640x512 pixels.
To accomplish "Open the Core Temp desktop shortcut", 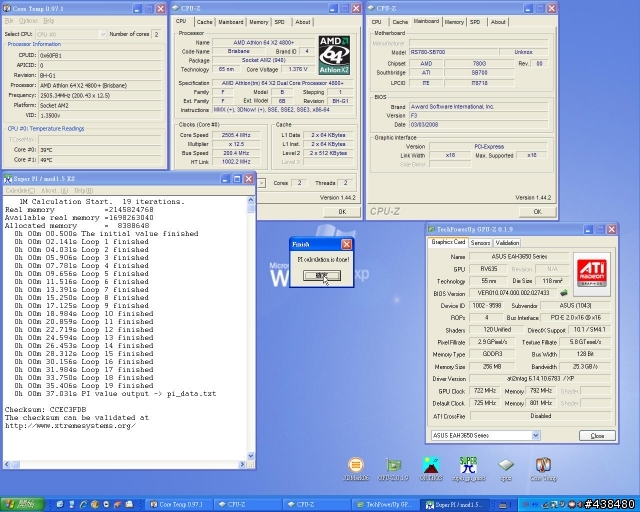I will (x=543, y=469).
